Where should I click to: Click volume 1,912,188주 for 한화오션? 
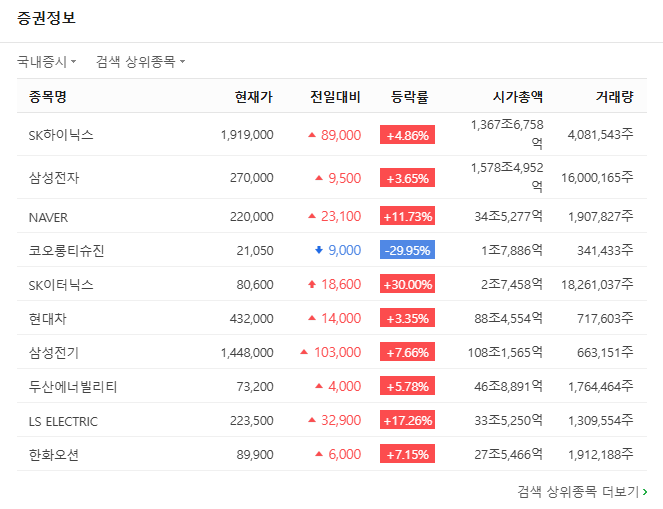click(x=600, y=454)
